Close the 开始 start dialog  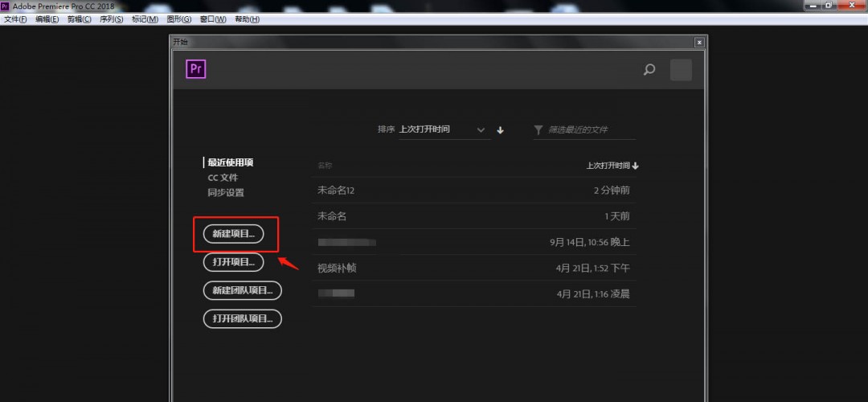tap(699, 42)
